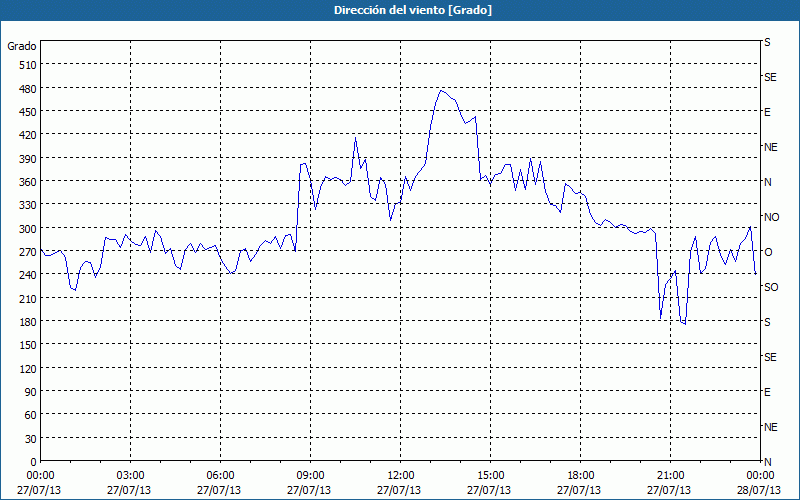Pick the 390 degree axis label

click(29, 159)
